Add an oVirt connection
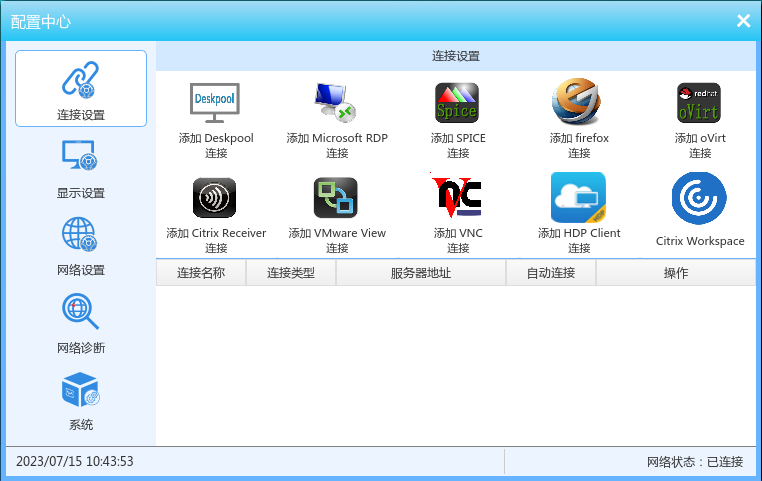 click(x=700, y=120)
